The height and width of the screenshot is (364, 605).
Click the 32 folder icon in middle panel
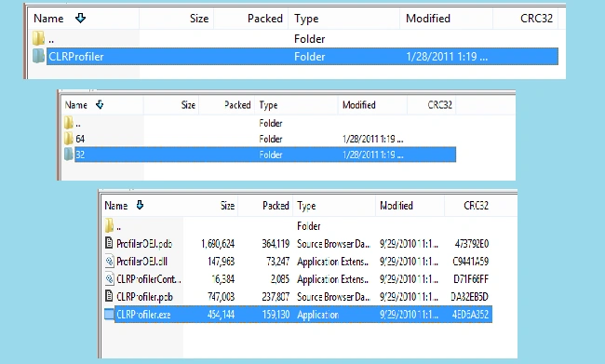click(69, 155)
